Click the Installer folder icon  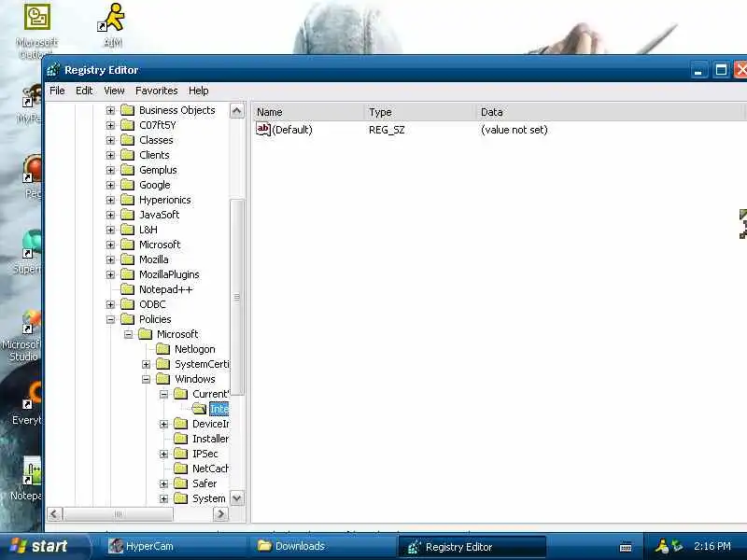point(180,439)
